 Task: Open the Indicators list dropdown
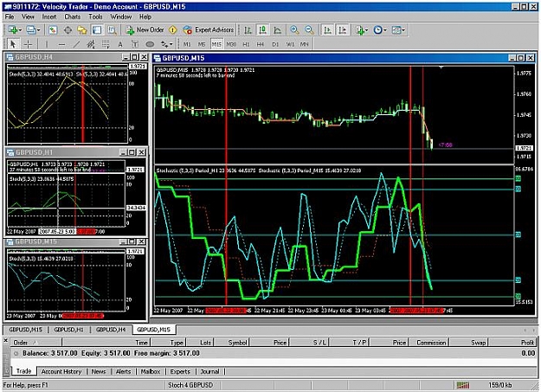[361, 30]
